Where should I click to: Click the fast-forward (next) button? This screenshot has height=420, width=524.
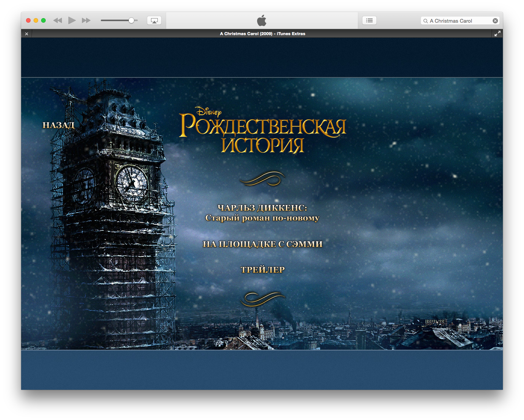coord(86,20)
